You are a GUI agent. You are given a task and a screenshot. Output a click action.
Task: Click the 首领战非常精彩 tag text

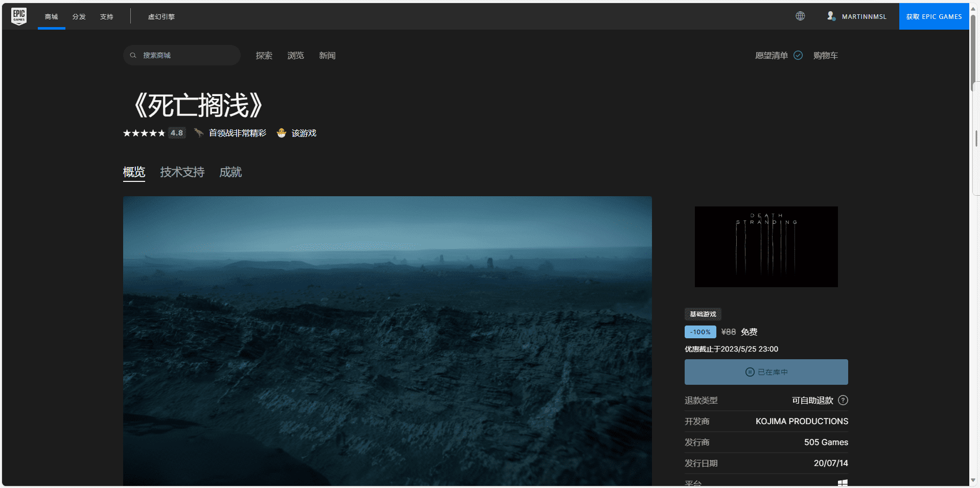point(238,133)
